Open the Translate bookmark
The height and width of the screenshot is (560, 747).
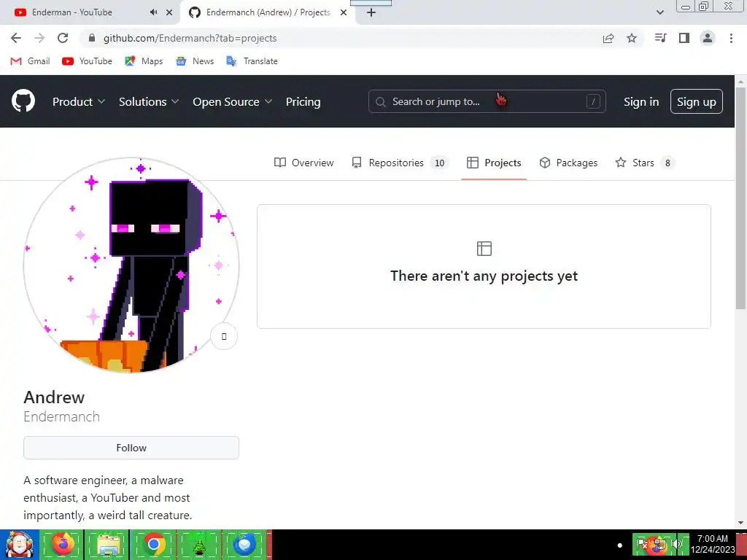[252, 61]
